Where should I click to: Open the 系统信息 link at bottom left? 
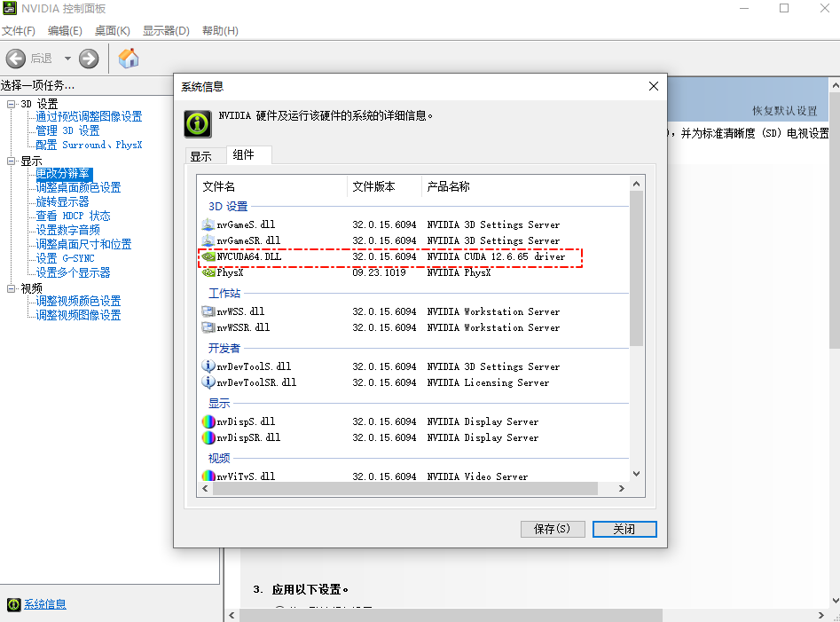point(45,604)
